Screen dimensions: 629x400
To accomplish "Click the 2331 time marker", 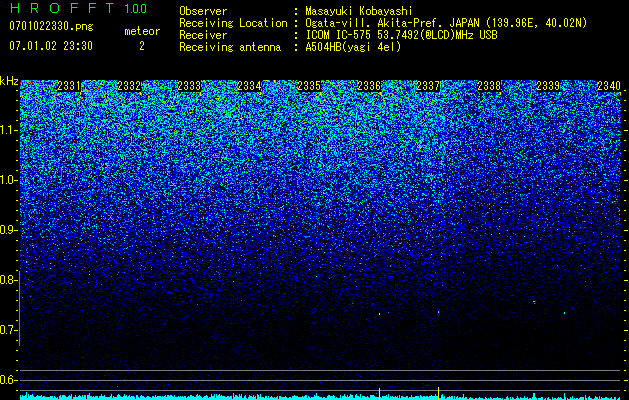I will coord(69,86).
